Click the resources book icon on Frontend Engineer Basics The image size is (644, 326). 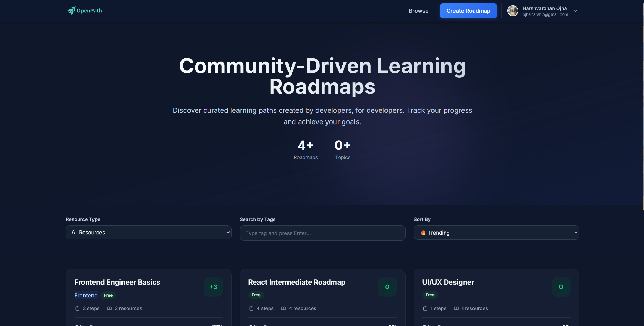pyautogui.click(x=109, y=308)
